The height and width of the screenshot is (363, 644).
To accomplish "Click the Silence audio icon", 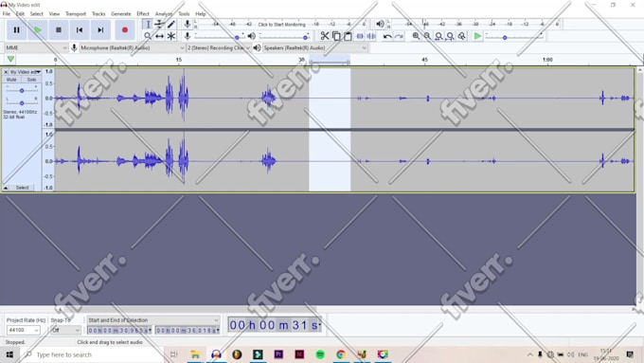I will click(371, 36).
